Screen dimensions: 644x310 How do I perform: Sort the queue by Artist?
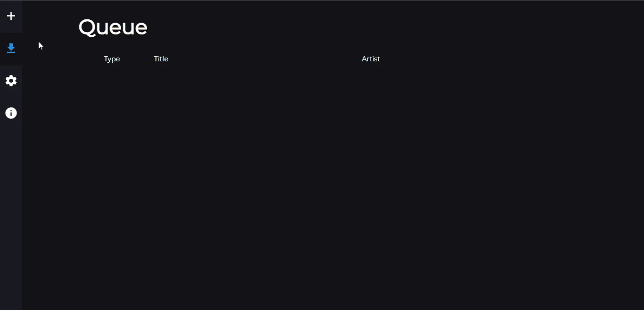pyautogui.click(x=371, y=59)
